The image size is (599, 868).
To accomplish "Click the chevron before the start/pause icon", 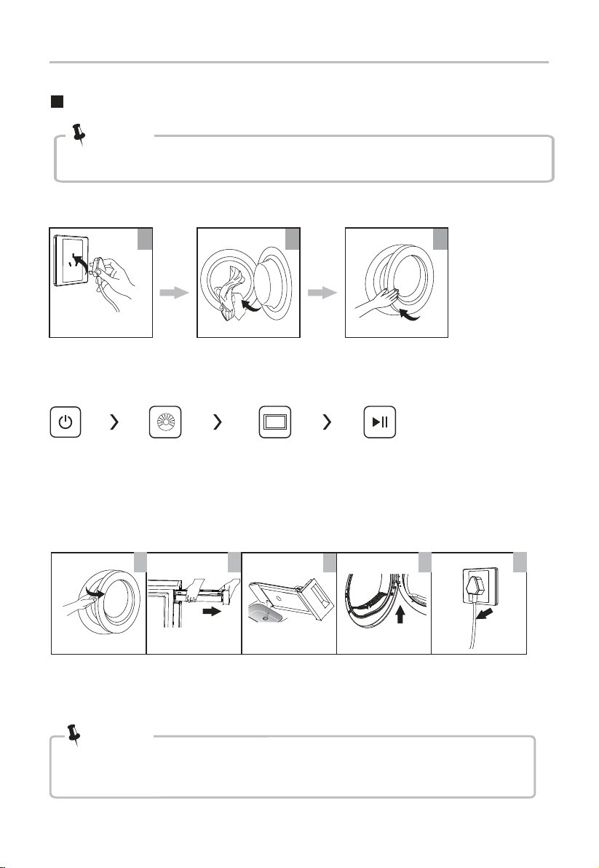I will pyautogui.click(x=327, y=422).
